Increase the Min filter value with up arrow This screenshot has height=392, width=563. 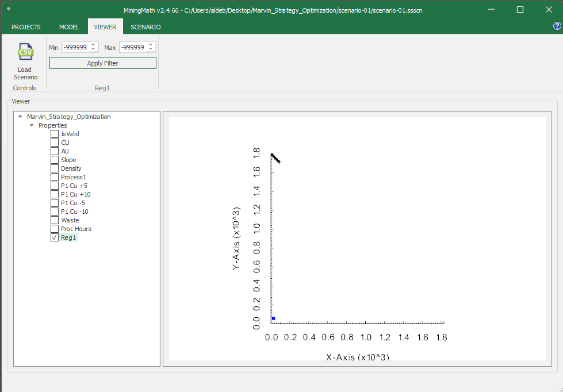click(94, 45)
